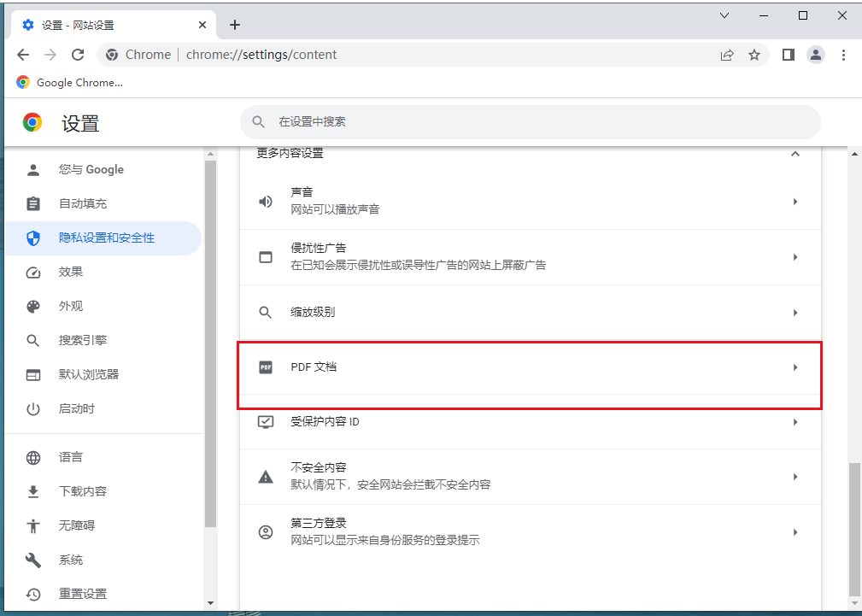Open 自动填充 settings

(x=103, y=203)
